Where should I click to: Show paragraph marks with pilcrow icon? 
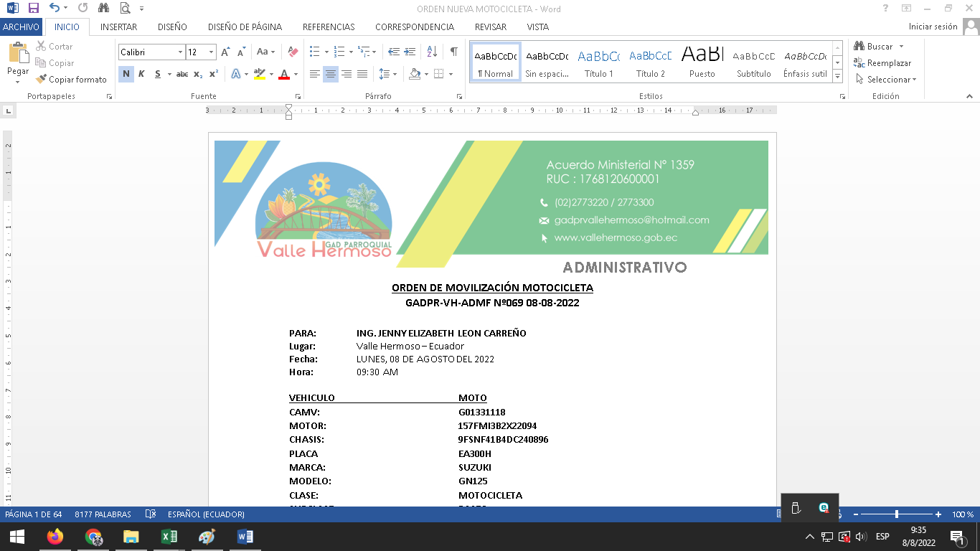[x=453, y=52]
